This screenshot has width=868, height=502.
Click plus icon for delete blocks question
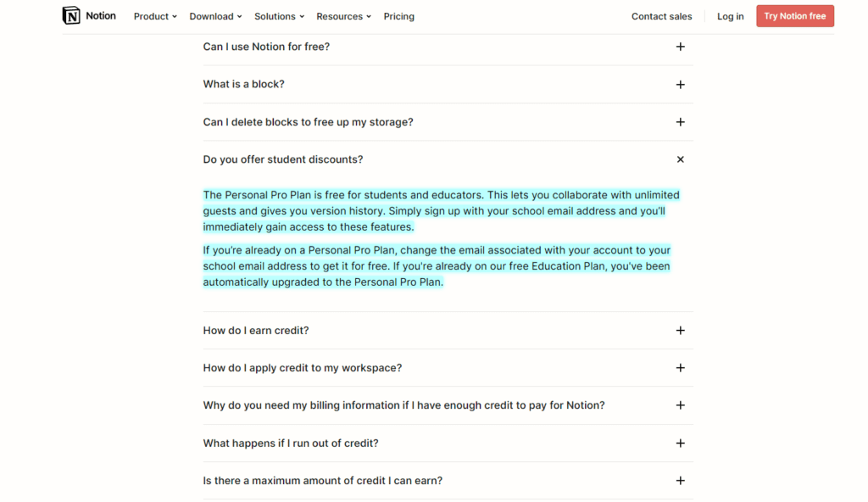(x=680, y=122)
